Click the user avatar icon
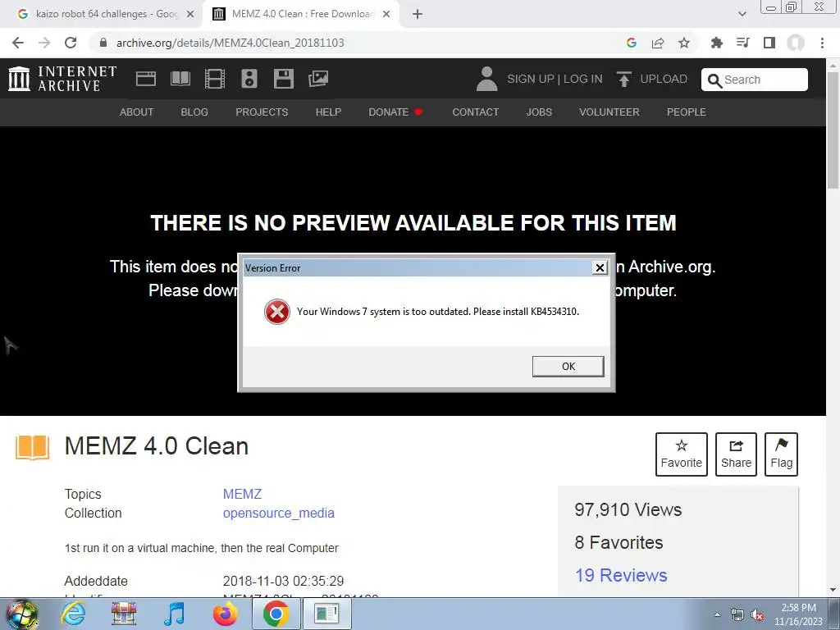This screenshot has height=630, width=840. coord(486,79)
